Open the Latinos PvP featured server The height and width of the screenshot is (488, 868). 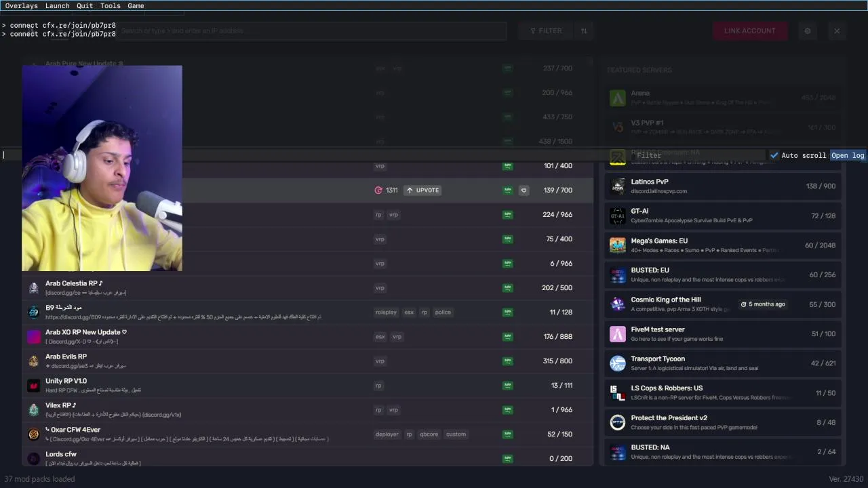point(723,186)
